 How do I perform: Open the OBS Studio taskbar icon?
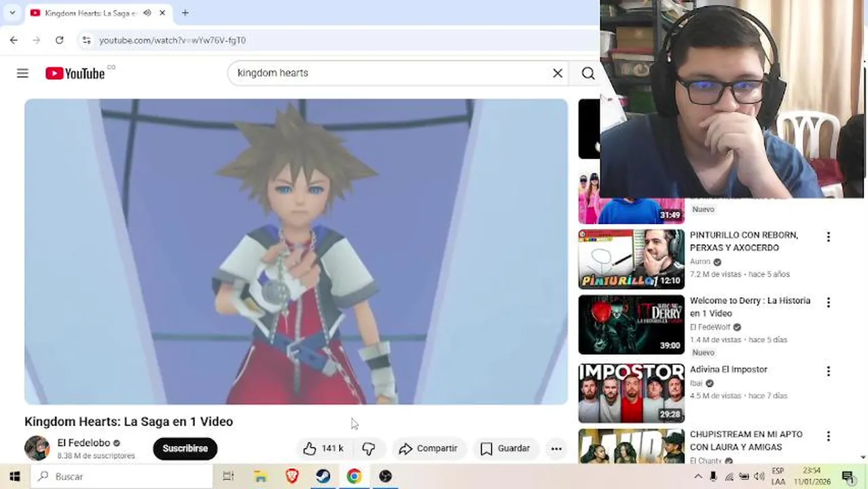[x=386, y=477]
